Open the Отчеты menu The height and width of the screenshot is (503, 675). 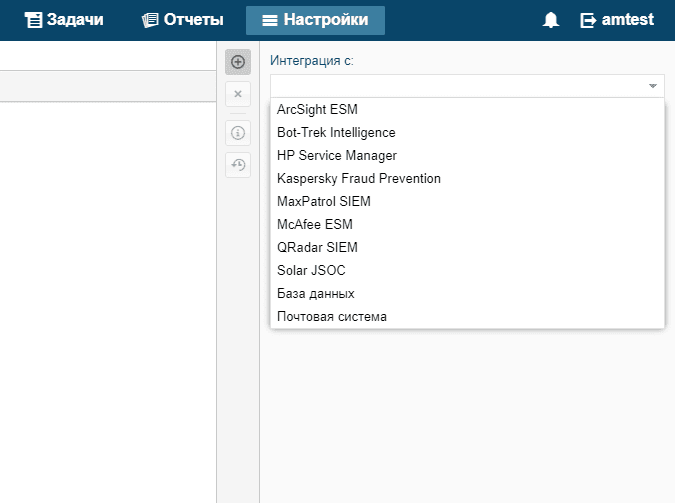182,20
